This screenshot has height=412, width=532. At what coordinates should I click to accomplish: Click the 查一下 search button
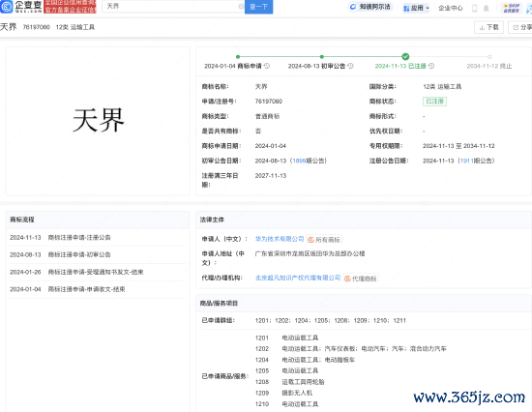click(x=258, y=7)
